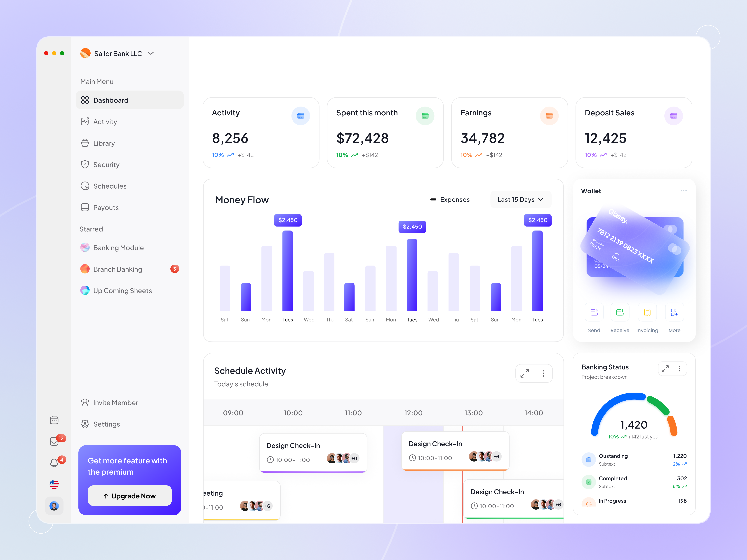This screenshot has height=560, width=747.
Task: Select the In Progress status row
Action: (612, 501)
